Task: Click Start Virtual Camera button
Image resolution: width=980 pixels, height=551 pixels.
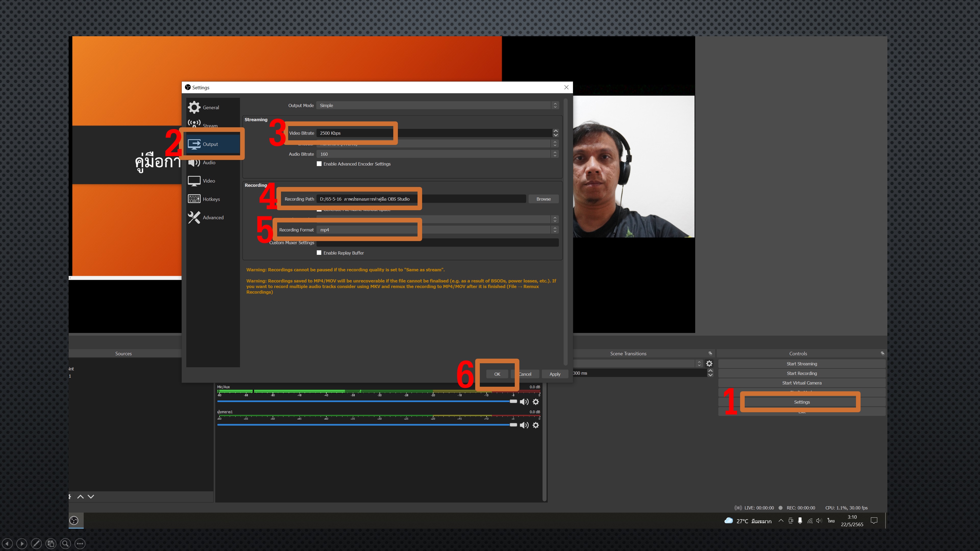Action: (x=802, y=383)
